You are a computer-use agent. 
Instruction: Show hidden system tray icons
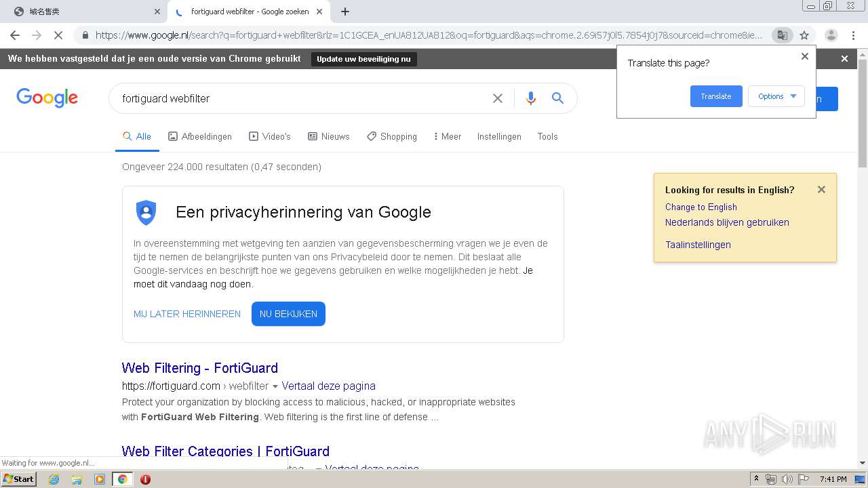click(757, 479)
